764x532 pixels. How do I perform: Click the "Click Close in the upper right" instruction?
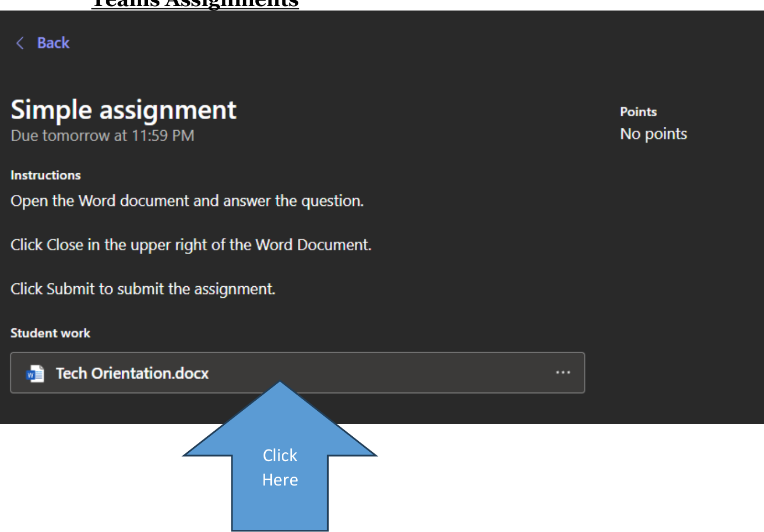(191, 245)
